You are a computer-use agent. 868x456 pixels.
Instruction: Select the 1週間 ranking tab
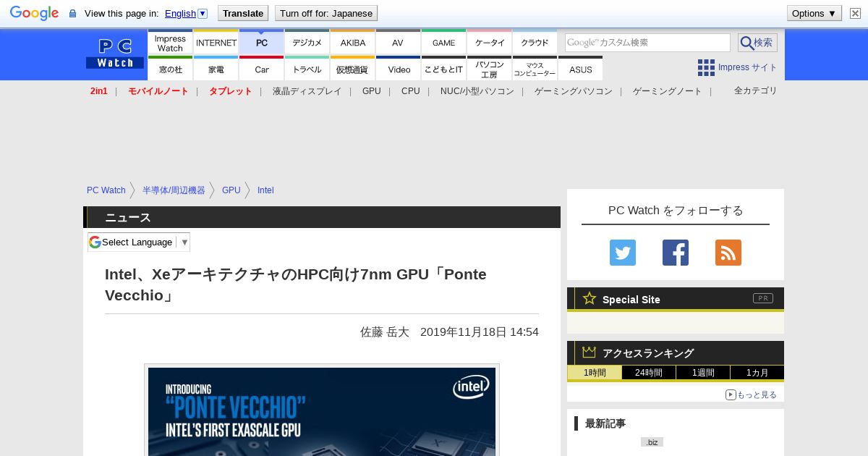[x=703, y=373]
